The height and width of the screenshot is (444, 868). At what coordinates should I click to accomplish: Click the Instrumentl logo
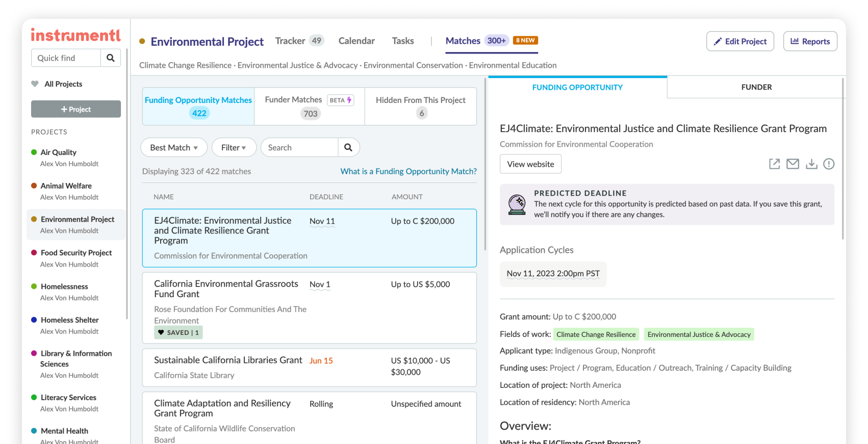point(75,35)
